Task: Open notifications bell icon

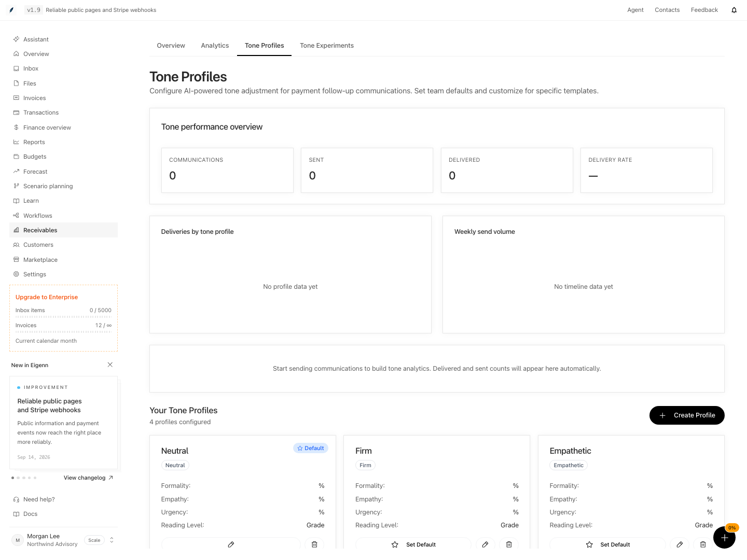Action: pyautogui.click(x=734, y=10)
